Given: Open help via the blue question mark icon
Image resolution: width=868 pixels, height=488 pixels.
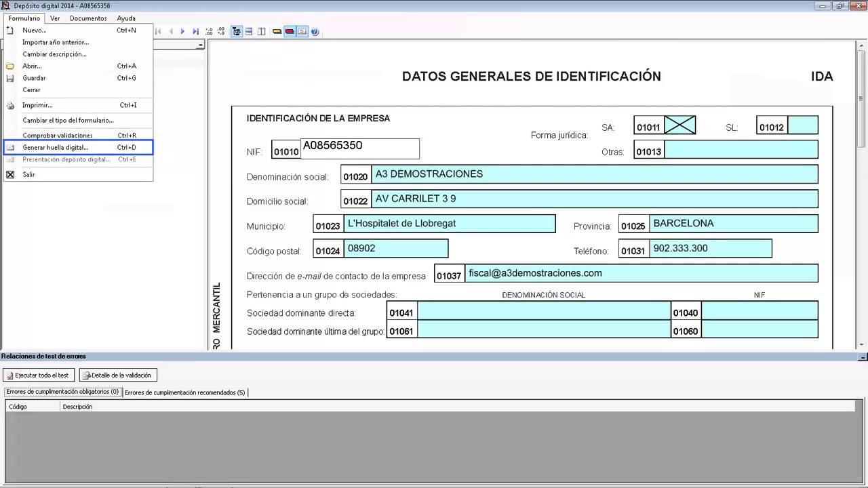Looking at the screenshot, I should tap(315, 31).
